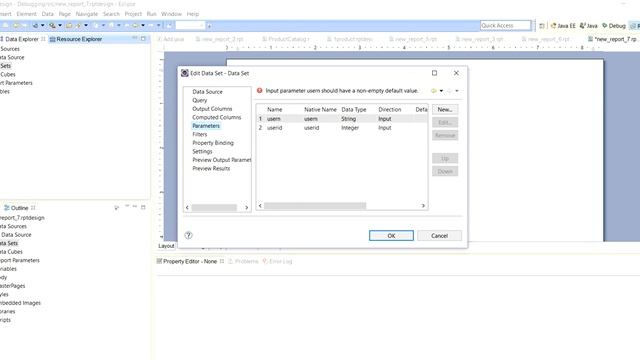The image size is (640, 360).
Task: Select Filters in the dialog list
Action: click(x=200, y=134)
